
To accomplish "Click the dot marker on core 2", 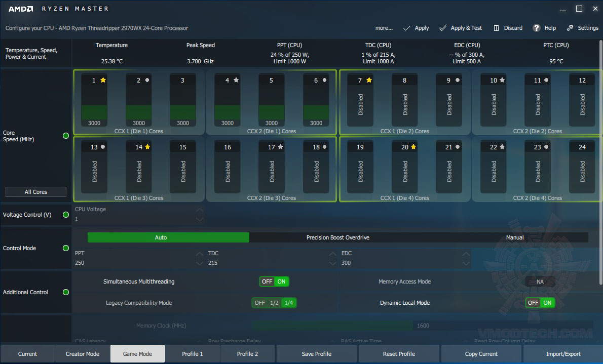I will click(147, 80).
